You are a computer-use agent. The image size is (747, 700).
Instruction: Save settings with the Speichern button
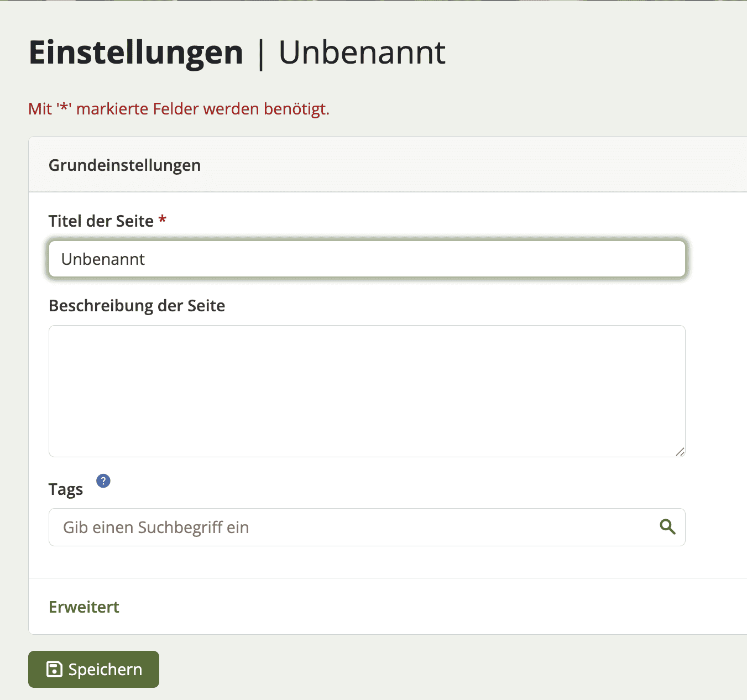click(x=93, y=669)
